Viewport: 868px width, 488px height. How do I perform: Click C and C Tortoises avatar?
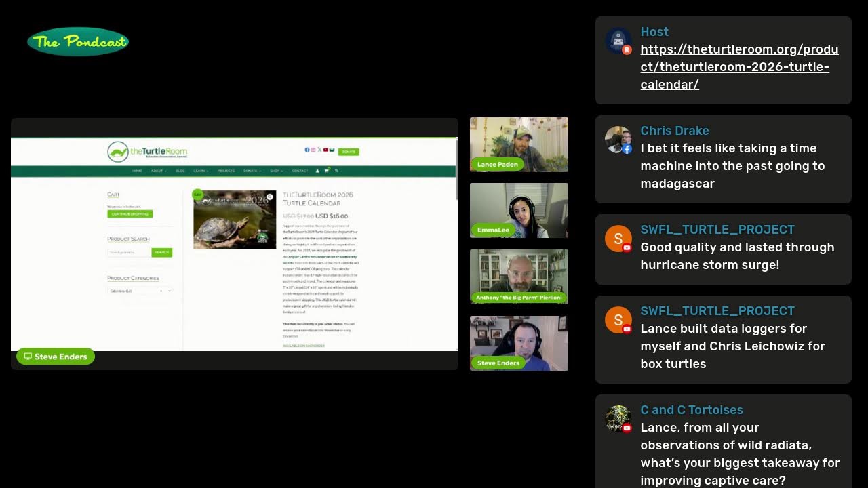click(x=618, y=420)
